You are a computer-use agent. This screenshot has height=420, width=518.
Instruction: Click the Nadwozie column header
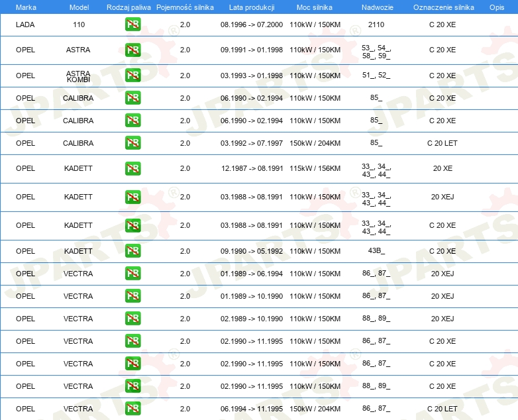(378, 7)
